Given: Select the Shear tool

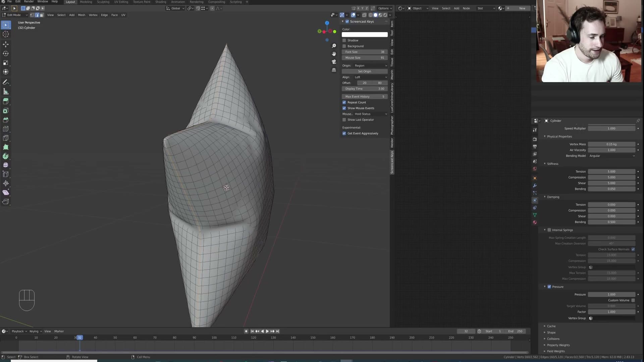Looking at the screenshot, I should pos(6,192).
